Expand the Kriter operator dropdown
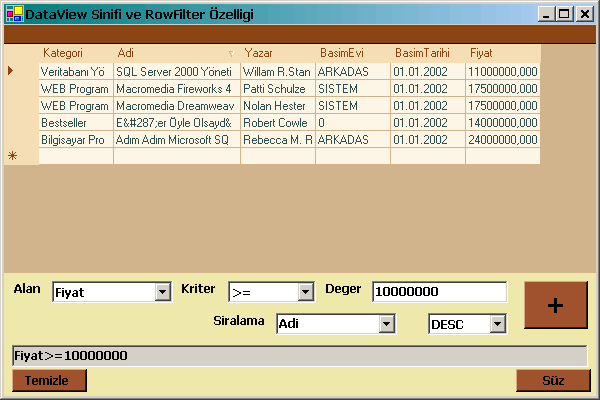This screenshot has height=400, width=600. [306, 292]
